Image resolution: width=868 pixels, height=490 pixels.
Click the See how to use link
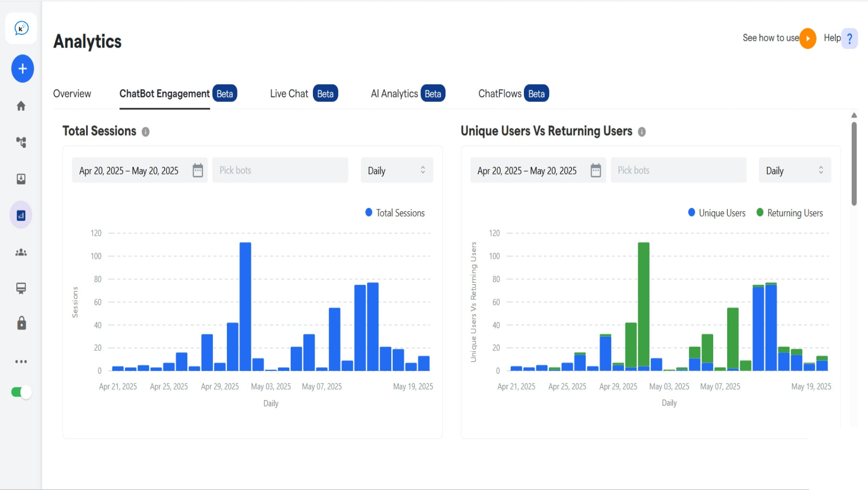pyautogui.click(x=770, y=38)
